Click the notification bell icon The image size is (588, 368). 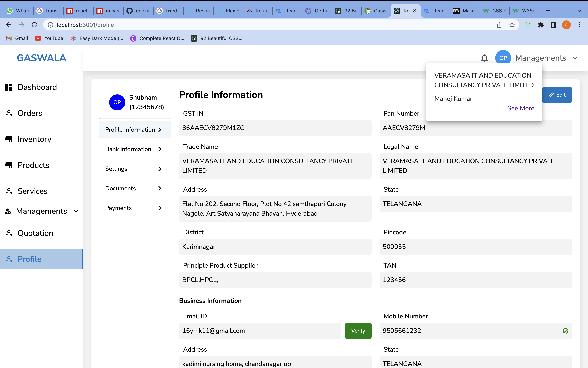pos(484,58)
